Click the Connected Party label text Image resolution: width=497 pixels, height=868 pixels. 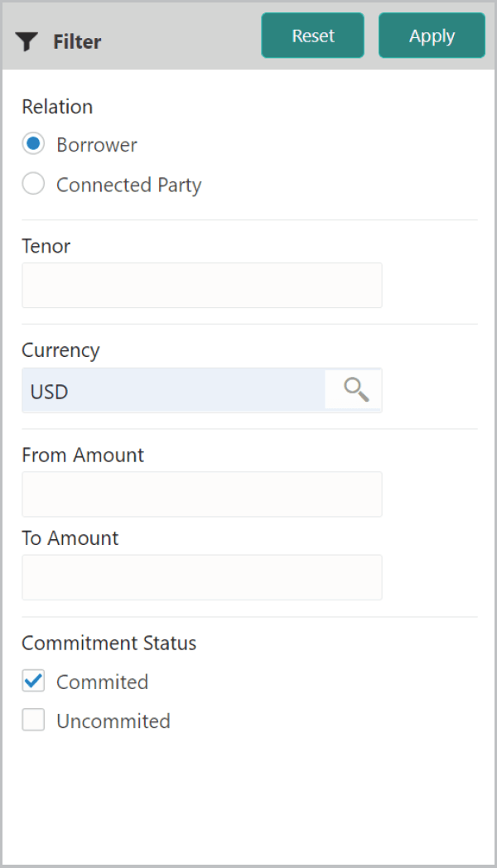[x=128, y=185]
